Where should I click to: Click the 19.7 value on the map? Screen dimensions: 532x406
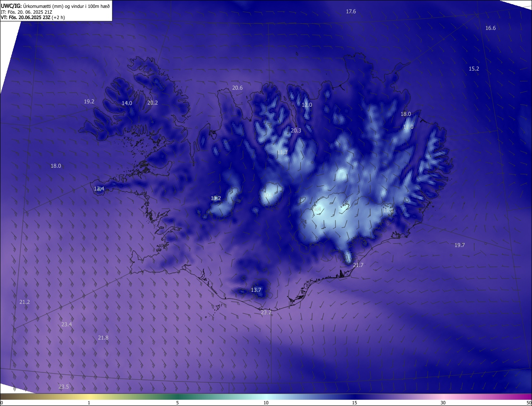459,245
